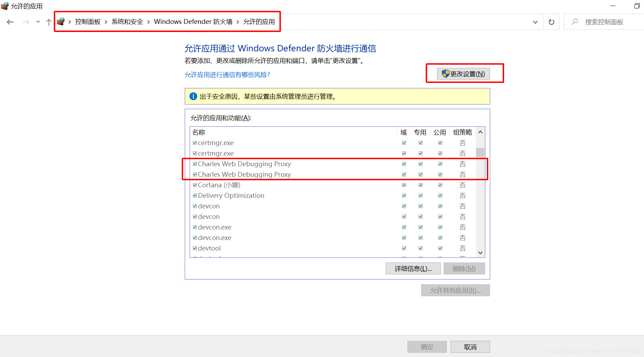Open Windows Defender 防火墙 breadcrumb
This screenshot has width=644, height=357.
[x=193, y=22]
